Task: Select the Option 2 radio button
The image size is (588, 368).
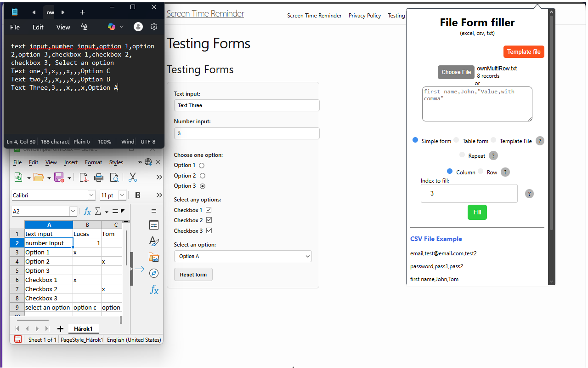Action: [x=203, y=176]
